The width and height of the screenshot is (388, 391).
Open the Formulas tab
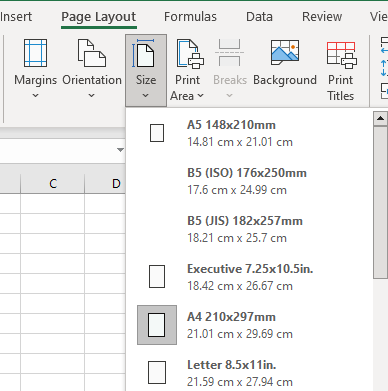click(x=190, y=17)
